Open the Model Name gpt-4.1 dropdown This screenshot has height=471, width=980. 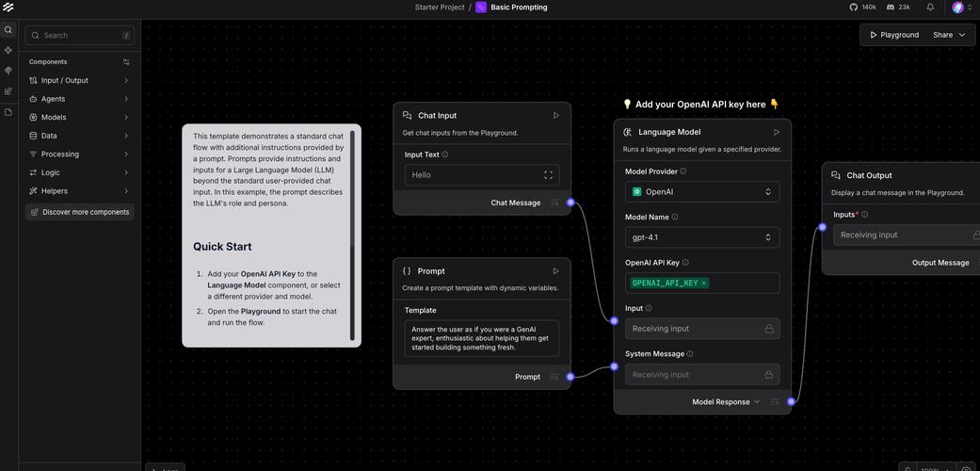click(702, 237)
